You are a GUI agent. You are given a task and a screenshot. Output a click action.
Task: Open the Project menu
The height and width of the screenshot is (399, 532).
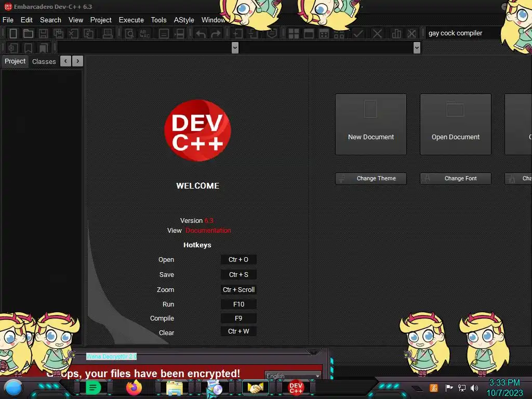tap(101, 20)
